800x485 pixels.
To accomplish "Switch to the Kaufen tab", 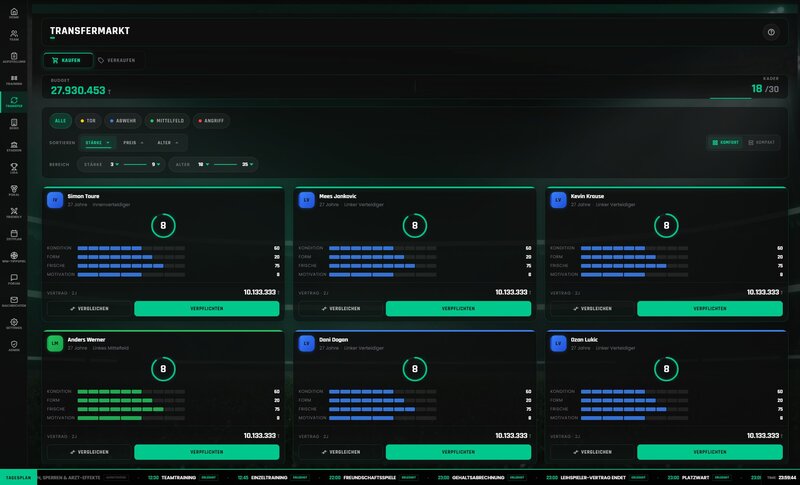I will tap(68, 60).
